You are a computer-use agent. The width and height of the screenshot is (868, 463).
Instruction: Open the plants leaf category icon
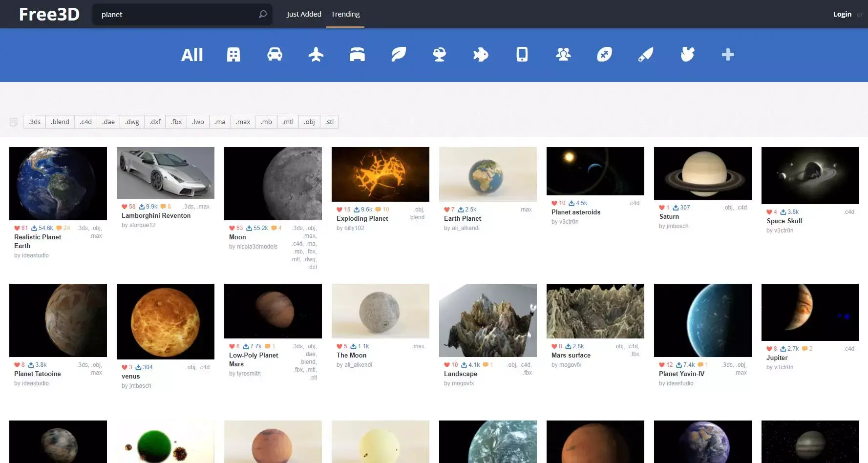pos(399,55)
